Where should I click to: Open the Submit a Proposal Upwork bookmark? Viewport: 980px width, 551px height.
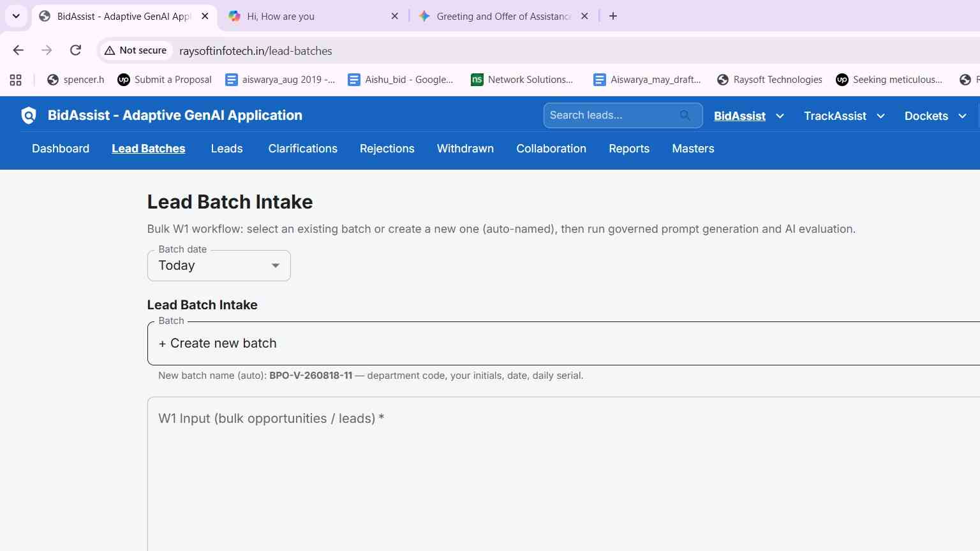[x=165, y=80]
